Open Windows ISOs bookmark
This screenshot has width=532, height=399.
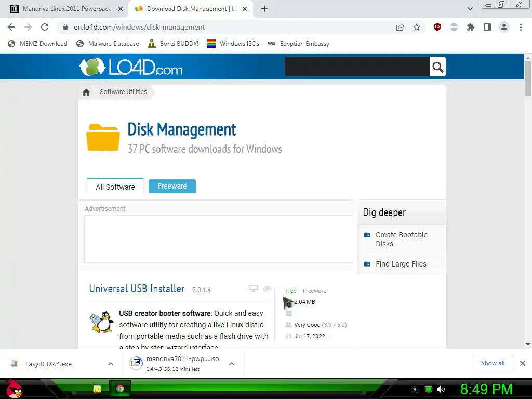(233, 44)
